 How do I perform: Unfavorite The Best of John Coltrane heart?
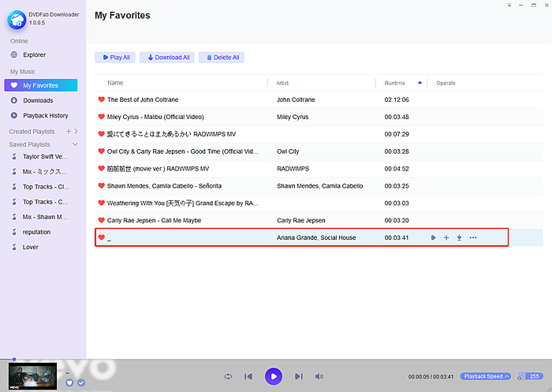(x=102, y=99)
